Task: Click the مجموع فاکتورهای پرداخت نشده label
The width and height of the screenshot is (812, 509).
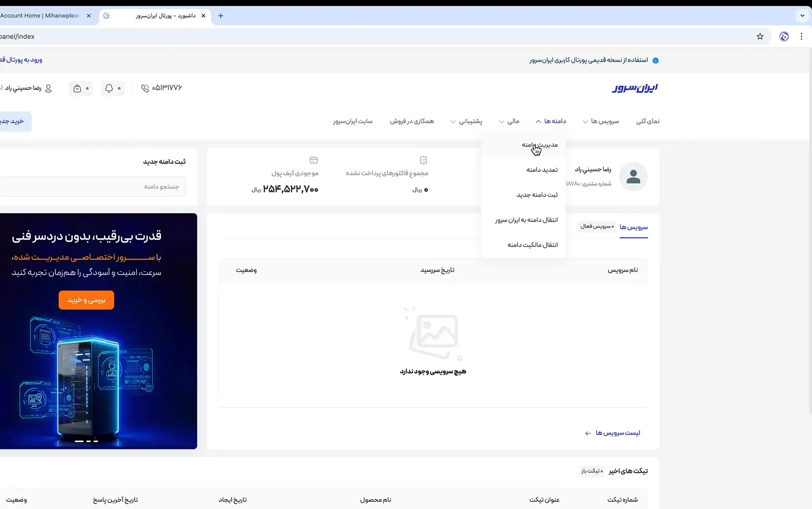Action: 387,173
